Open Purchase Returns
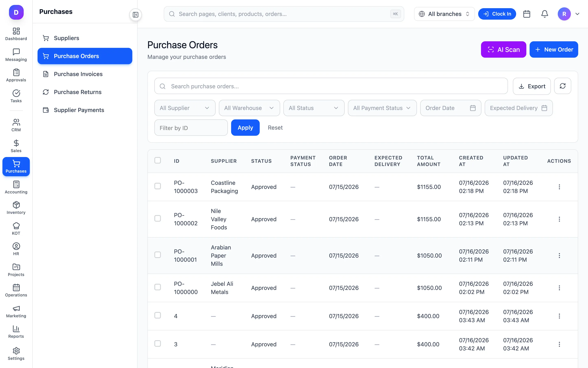 point(85,92)
